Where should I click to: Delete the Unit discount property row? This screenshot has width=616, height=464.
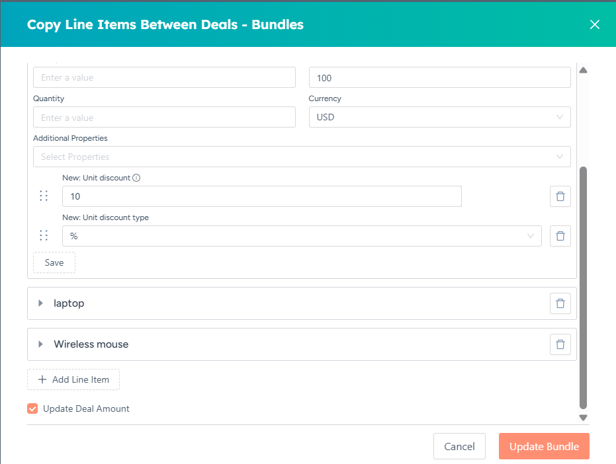560,196
